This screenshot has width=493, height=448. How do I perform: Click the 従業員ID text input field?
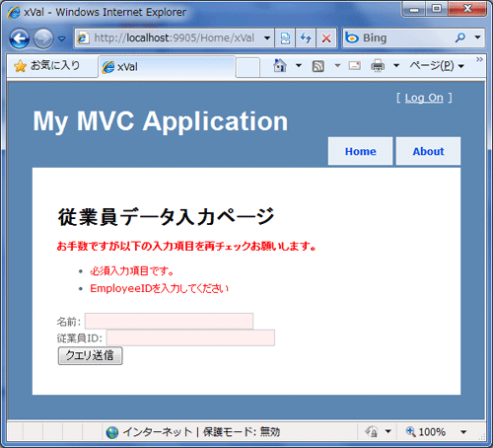[x=190, y=337]
